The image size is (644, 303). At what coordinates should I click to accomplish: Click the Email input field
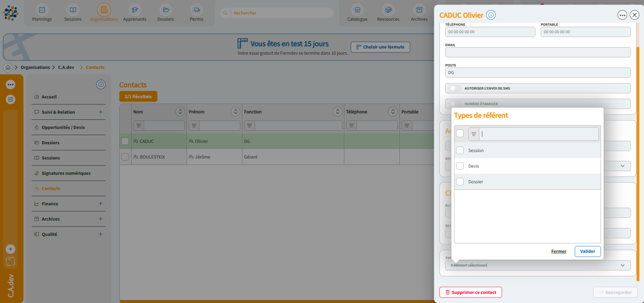[x=537, y=53]
